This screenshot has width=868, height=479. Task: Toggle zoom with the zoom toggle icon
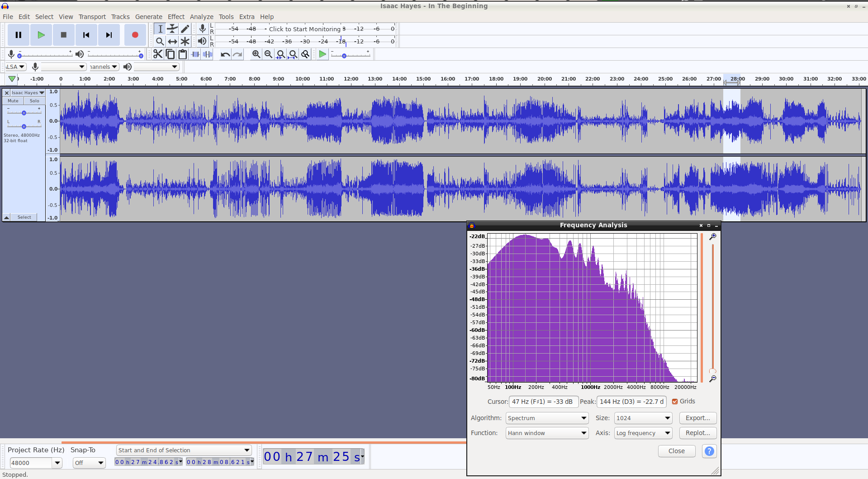[x=306, y=54]
